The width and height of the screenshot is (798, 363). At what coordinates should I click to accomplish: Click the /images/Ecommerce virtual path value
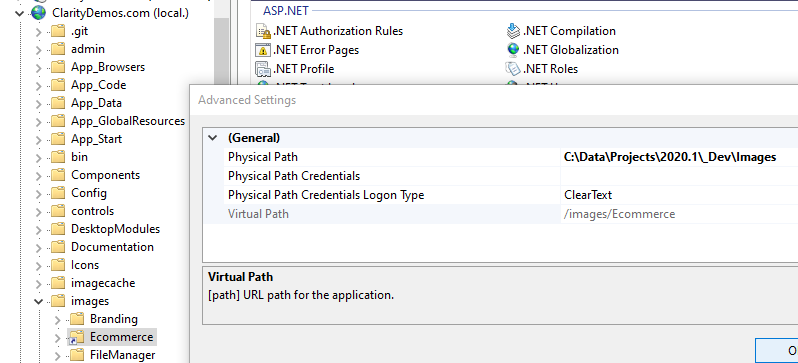pyautogui.click(x=619, y=214)
